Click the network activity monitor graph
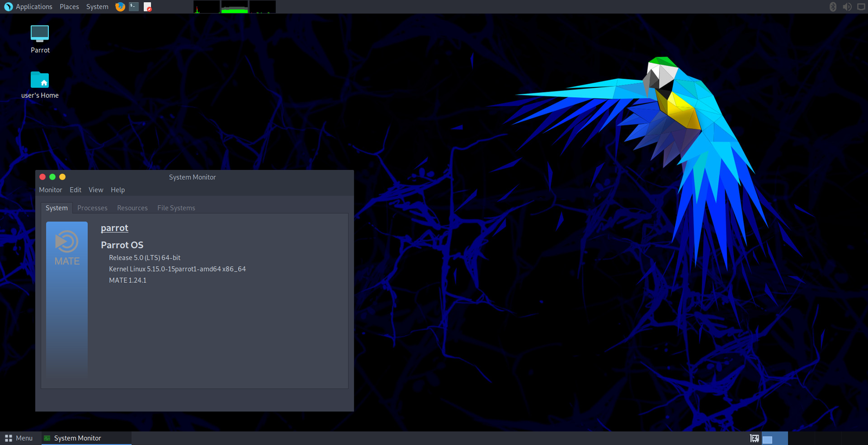 point(263,7)
